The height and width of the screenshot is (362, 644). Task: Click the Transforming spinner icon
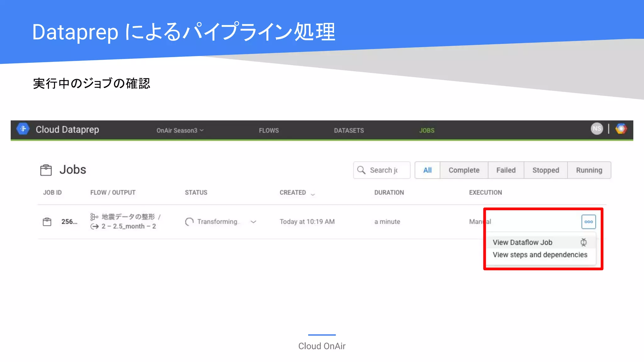(189, 222)
